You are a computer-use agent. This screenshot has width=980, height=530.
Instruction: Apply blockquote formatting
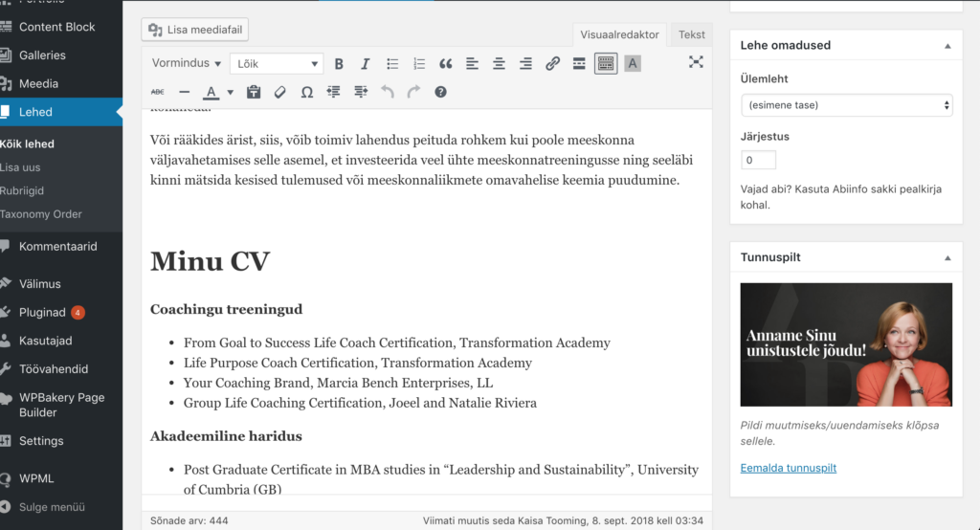[x=446, y=64]
